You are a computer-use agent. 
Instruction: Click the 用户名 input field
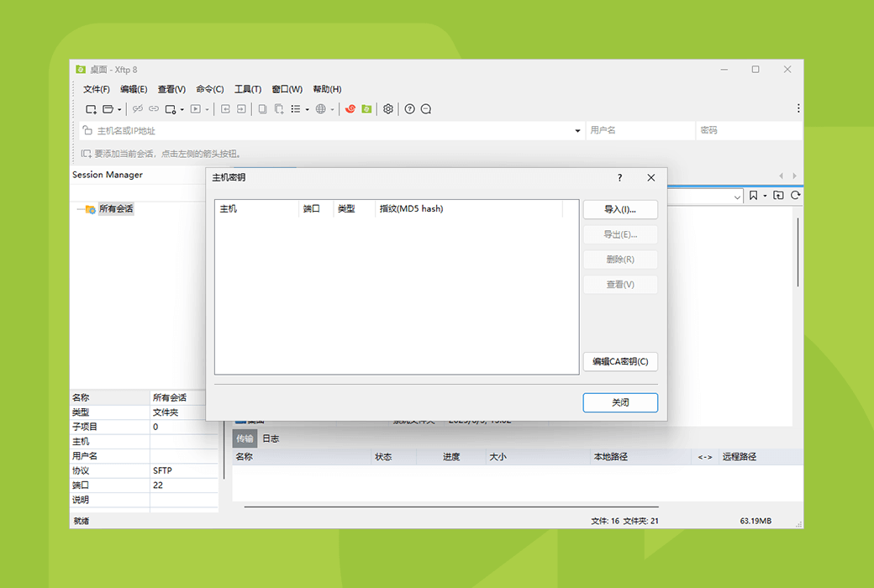point(640,130)
